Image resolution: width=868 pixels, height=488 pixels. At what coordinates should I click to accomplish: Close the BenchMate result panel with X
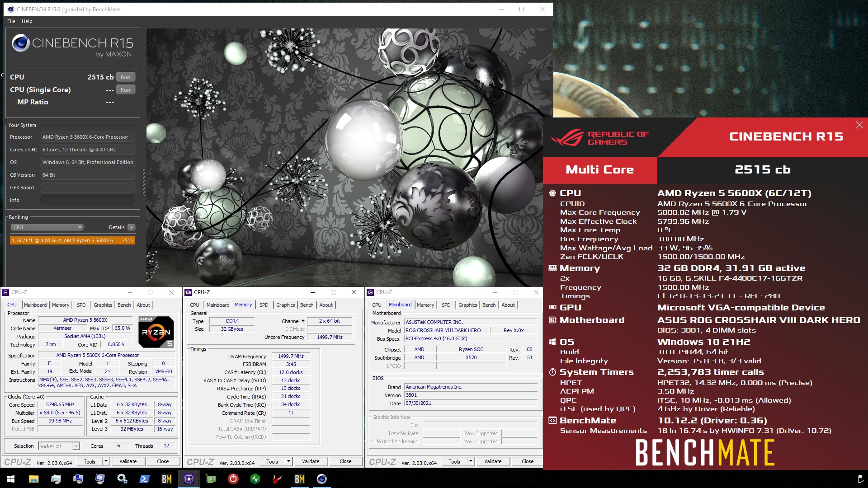click(x=859, y=125)
